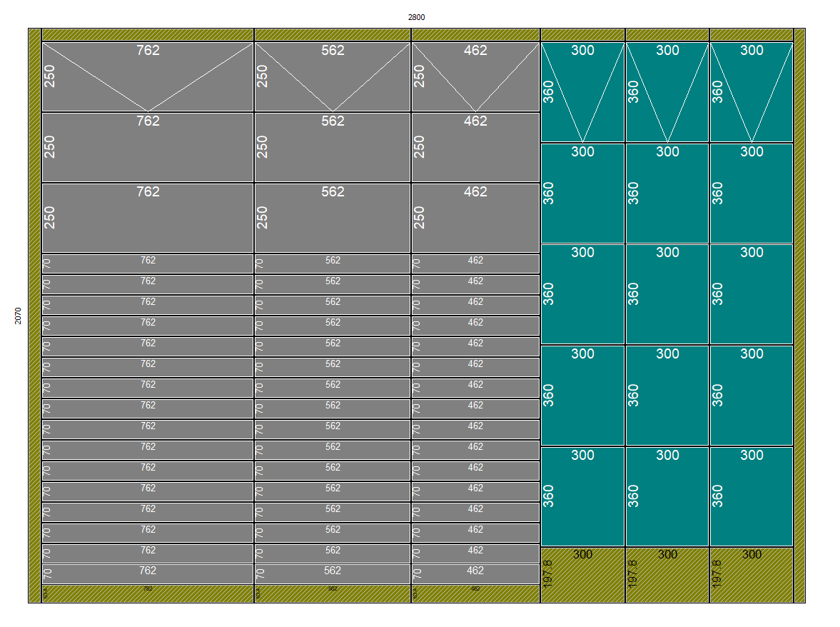Select the hatched trim strip along the sheet's left edge

click(34, 316)
